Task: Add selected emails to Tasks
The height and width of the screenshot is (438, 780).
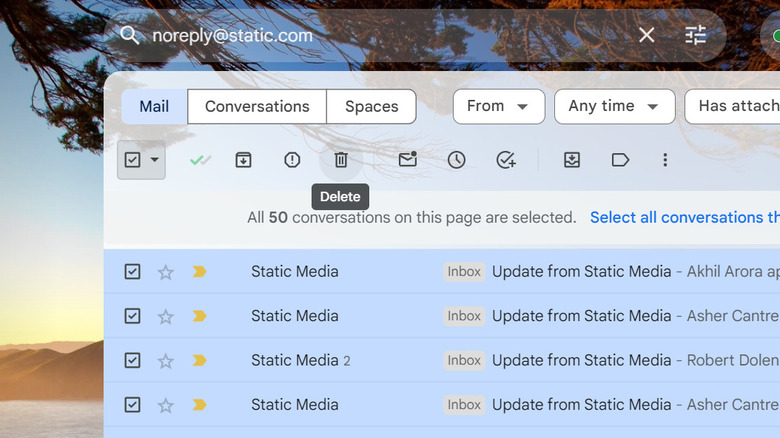Action: (x=506, y=160)
